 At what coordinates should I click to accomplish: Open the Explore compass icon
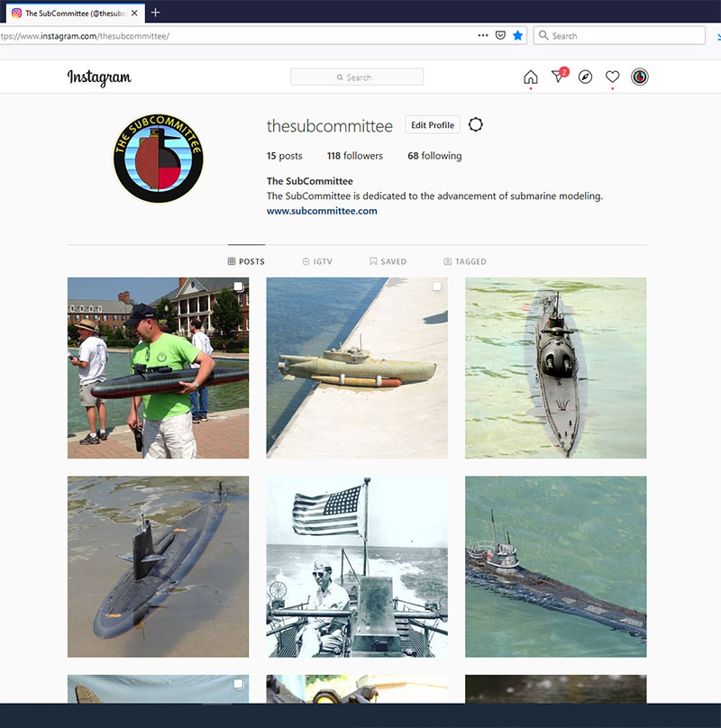click(585, 77)
